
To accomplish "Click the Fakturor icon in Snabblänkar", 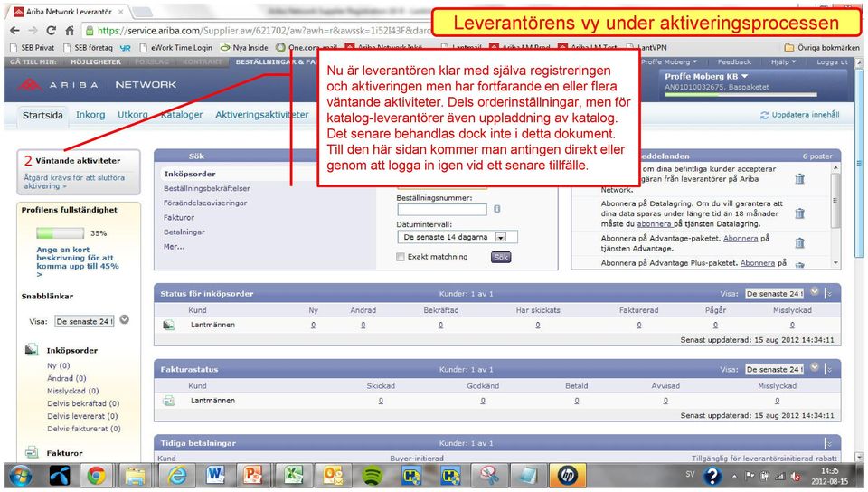I will [x=32, y=453].
